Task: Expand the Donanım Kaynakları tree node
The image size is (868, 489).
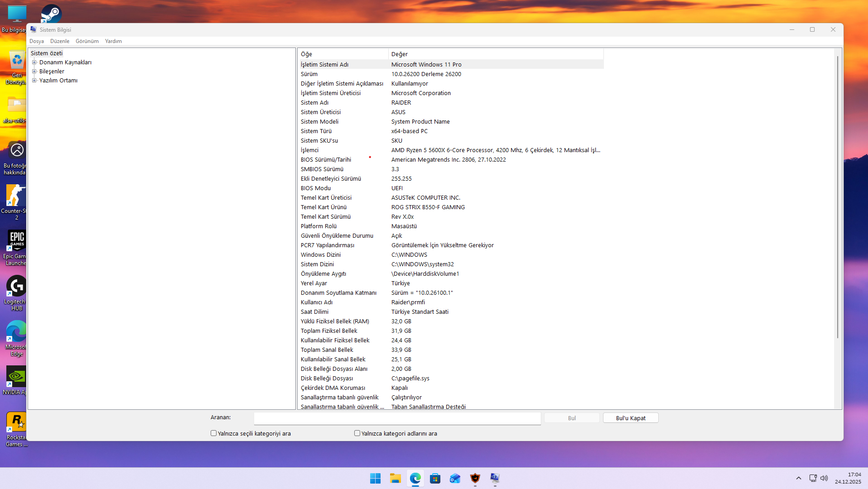Action: tap(35, 62)
